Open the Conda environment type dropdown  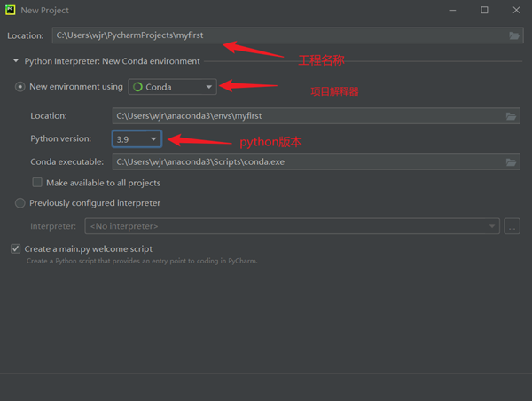tap(172, 87)
